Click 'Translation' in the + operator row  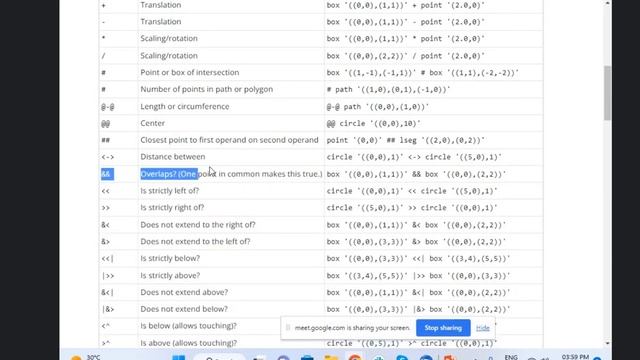tap(161, 5)
